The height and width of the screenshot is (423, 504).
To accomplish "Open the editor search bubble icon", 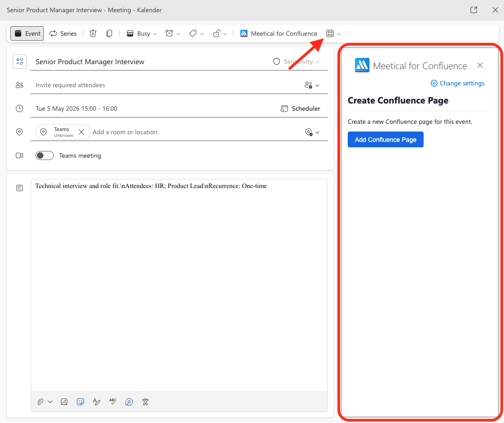I will click(x=129, y=402).
